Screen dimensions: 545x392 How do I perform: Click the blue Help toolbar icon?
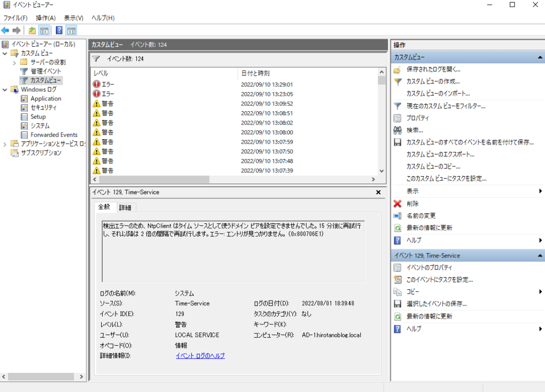point(59,30)
